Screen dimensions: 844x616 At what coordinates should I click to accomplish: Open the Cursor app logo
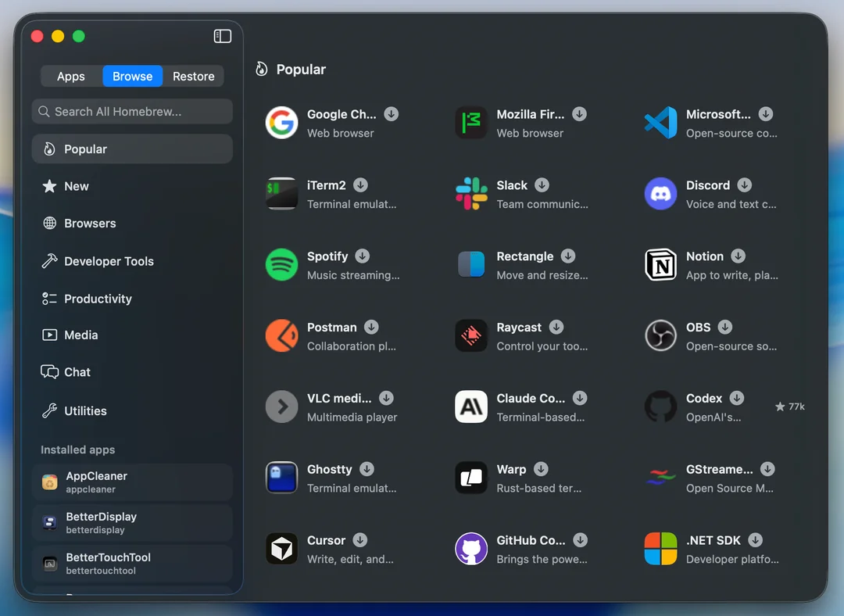[x=281, y=549]
